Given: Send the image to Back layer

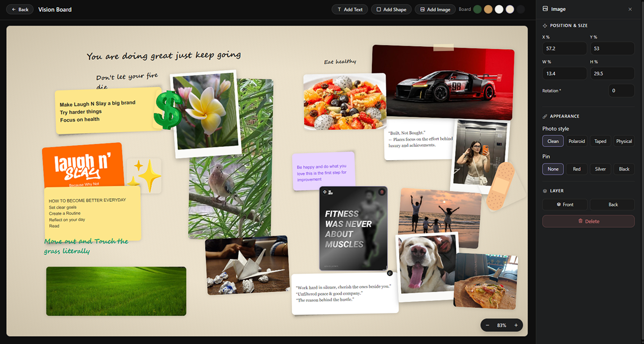Looking at the screenshot, I should pos(612,204).
